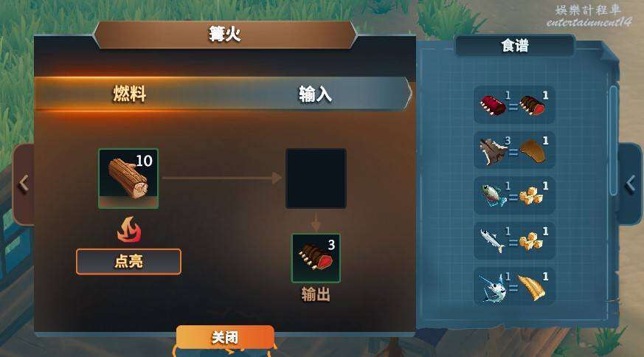Choose the green fish recipe
This screenshot has width=644, height=357.
point(514,195)
